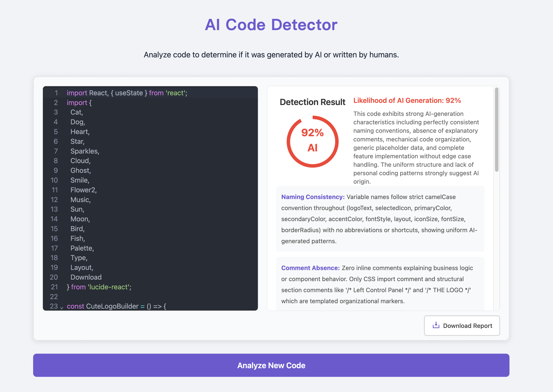Collapse the CuteLogoBuilder fold chevron at line 23

[62, 308]
